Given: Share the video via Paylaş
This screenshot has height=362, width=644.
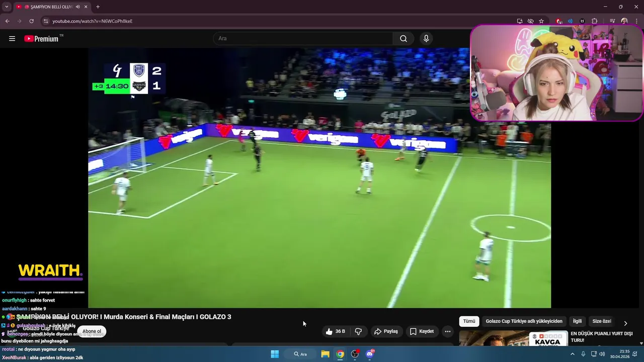Looking at the screenshot, I should pos(386,331).
